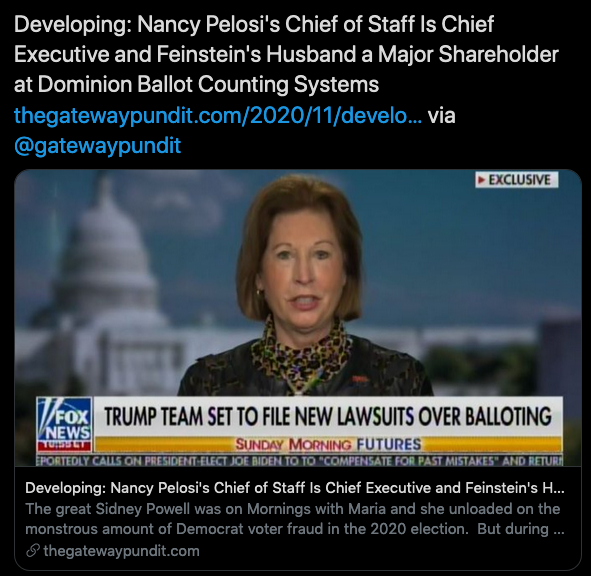Click the chain link icon beside the domain
This screenshot has height=576, width=591.
click(33, 551)
